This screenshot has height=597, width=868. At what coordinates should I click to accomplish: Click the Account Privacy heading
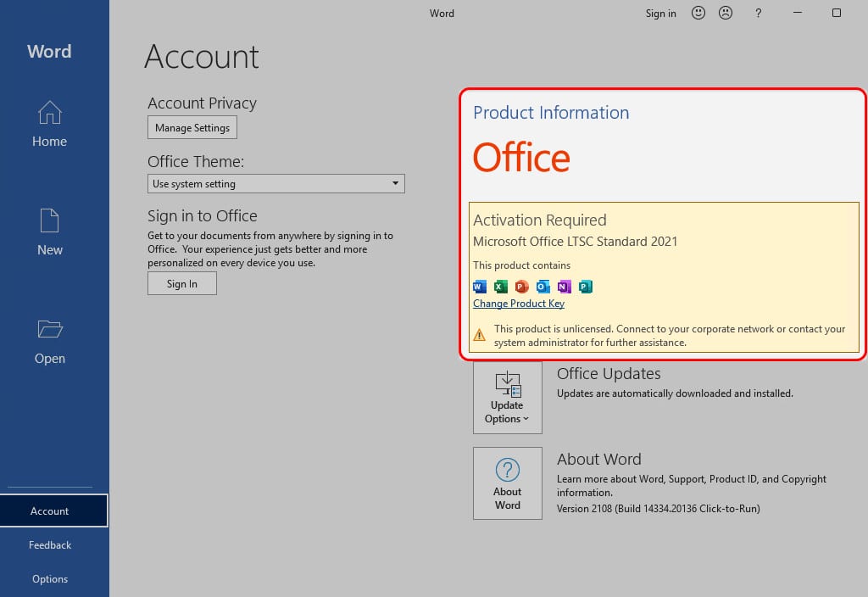202,103
